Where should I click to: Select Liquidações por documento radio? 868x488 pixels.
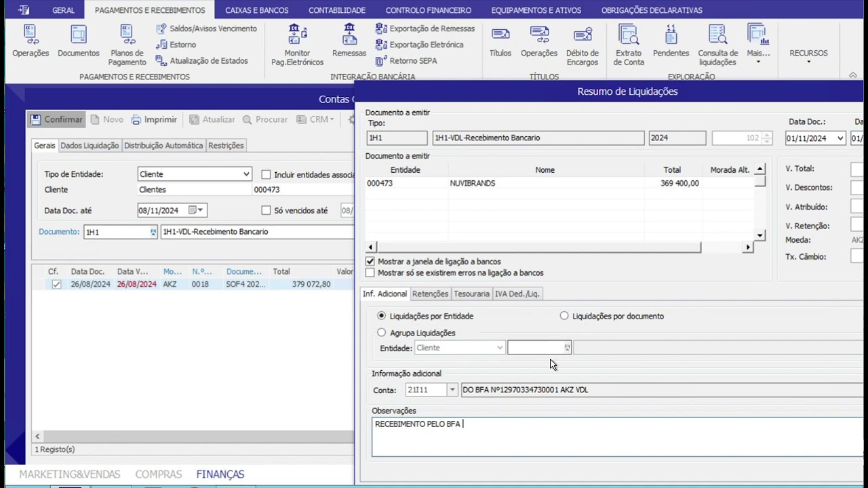coord(564,316)
